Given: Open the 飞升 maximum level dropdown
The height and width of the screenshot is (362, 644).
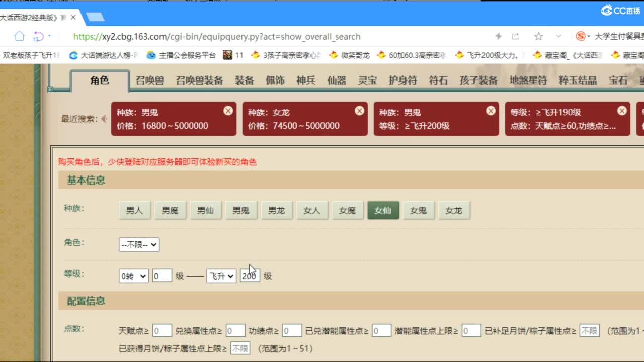Looking at the screenshot, I should (x=221, y=276).
